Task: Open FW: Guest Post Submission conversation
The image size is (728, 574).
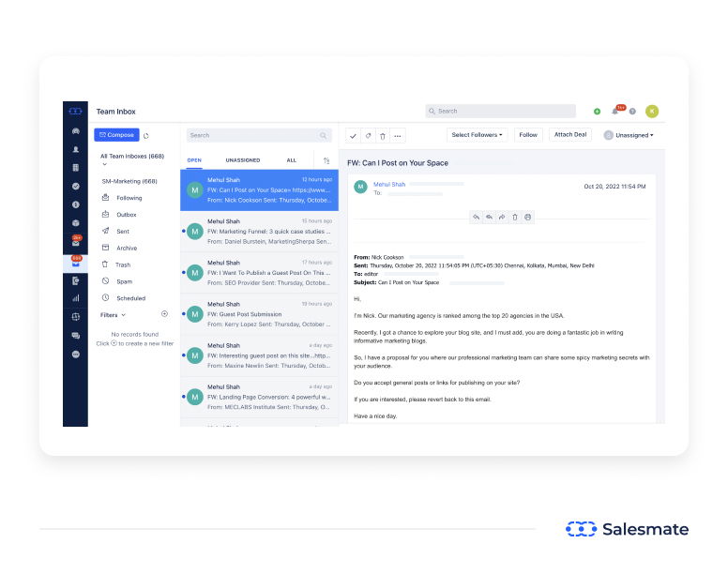Action: [259, 314]
